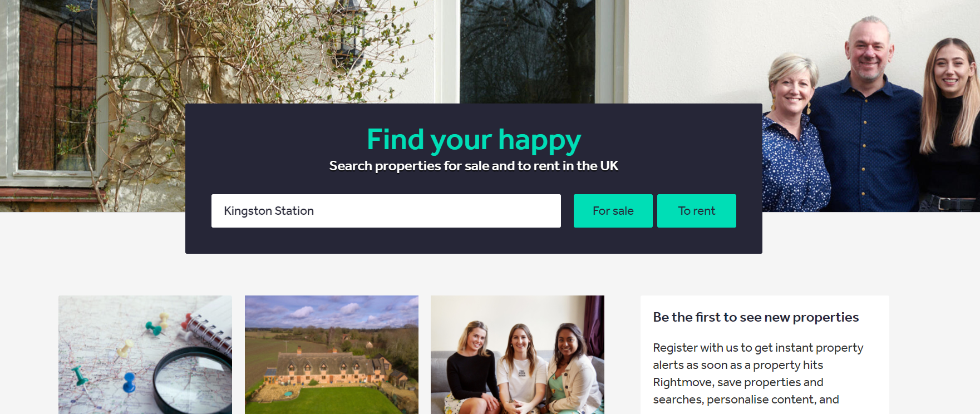Search properties For sale
Image resolution: width=980 pixels, height=414 pixels.
[x=613, y=211]
